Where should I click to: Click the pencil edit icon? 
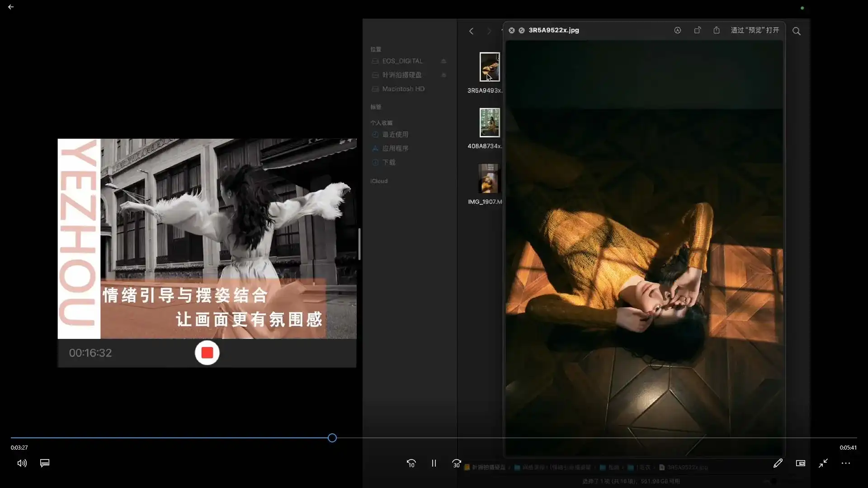(x=778, y=463)
